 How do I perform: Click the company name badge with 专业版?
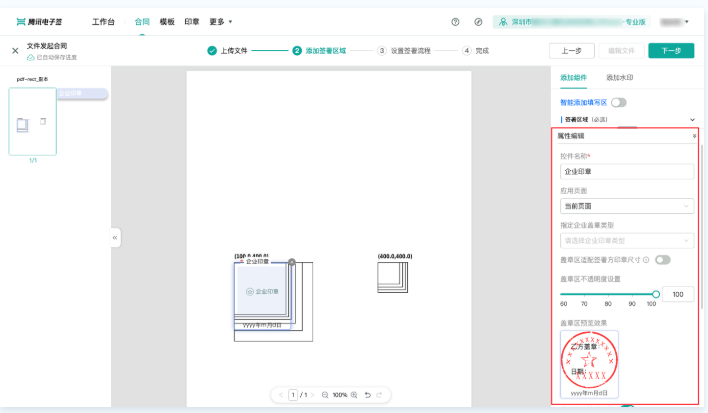(572, 22)
